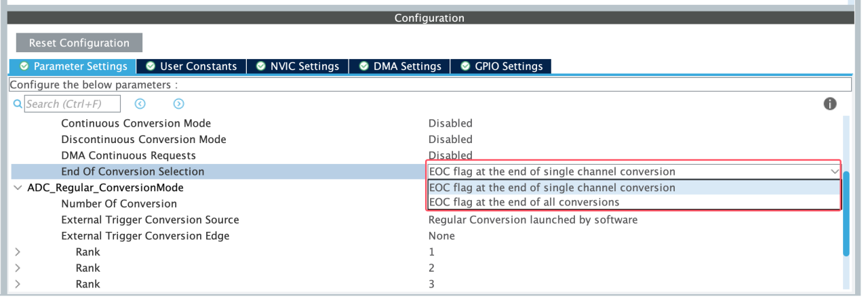This screenshot has width=868, height=303.
Task: Click the green check icon on GPIO Settings
Action: pos(465,66)
